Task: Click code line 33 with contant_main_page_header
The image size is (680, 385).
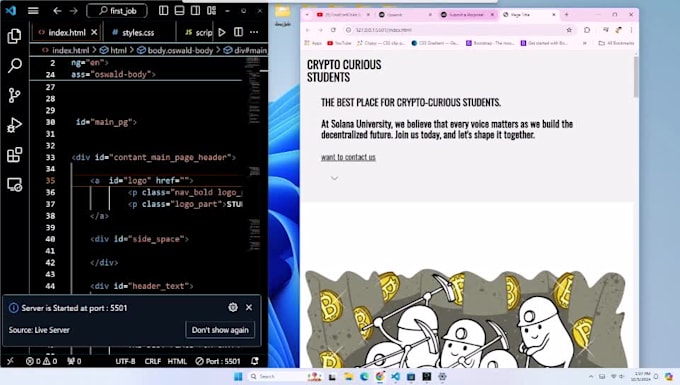Action: pos(154,157)
